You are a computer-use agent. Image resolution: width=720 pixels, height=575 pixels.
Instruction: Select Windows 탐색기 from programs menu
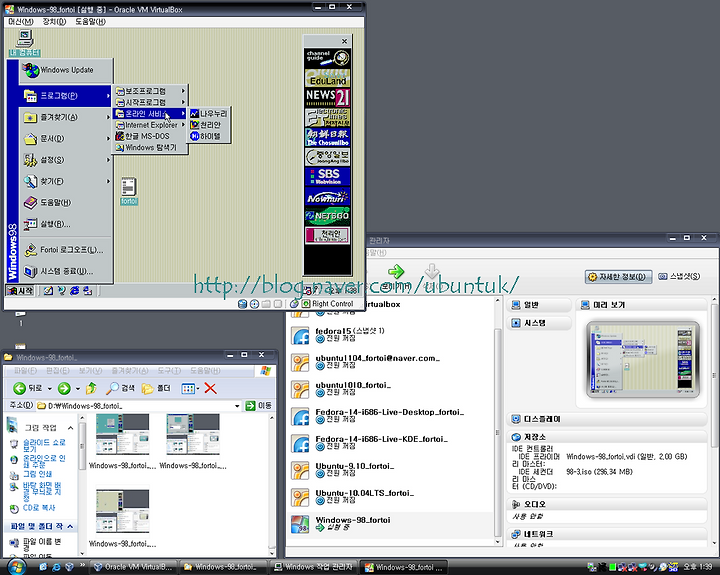(x=151, y=148)
